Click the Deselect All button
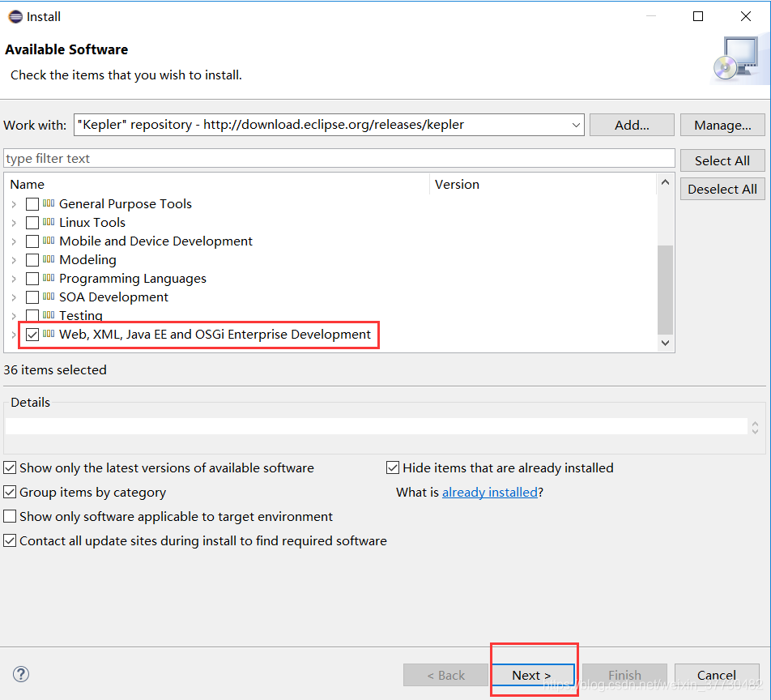Screen dimensions: 771x700 [722, 189]
